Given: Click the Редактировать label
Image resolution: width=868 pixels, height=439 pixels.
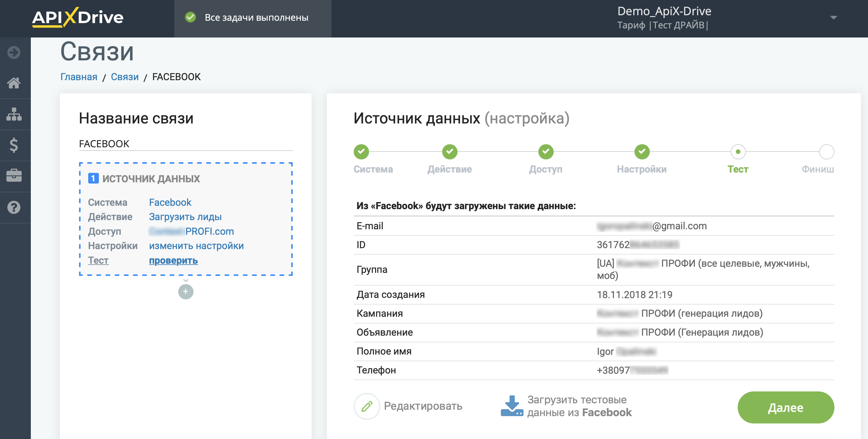Looking at the screenshot, I should (x=423, y=406).
